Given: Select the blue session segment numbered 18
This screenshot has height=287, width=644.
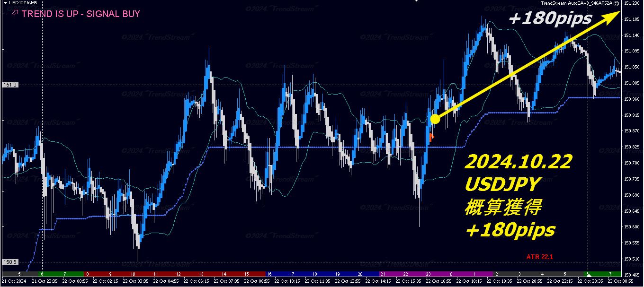Looking at the screenshot, I should pos(314,274).
